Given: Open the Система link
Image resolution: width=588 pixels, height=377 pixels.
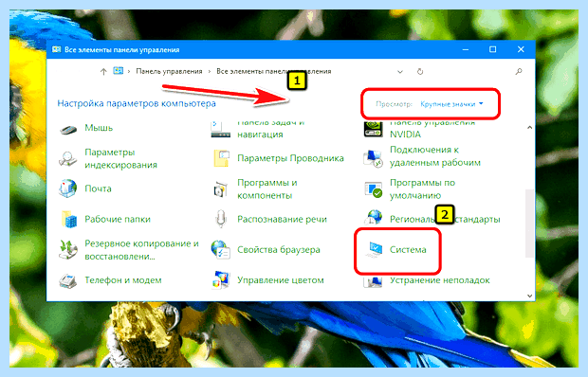Looking at the screenshot, I should point(408,250).
